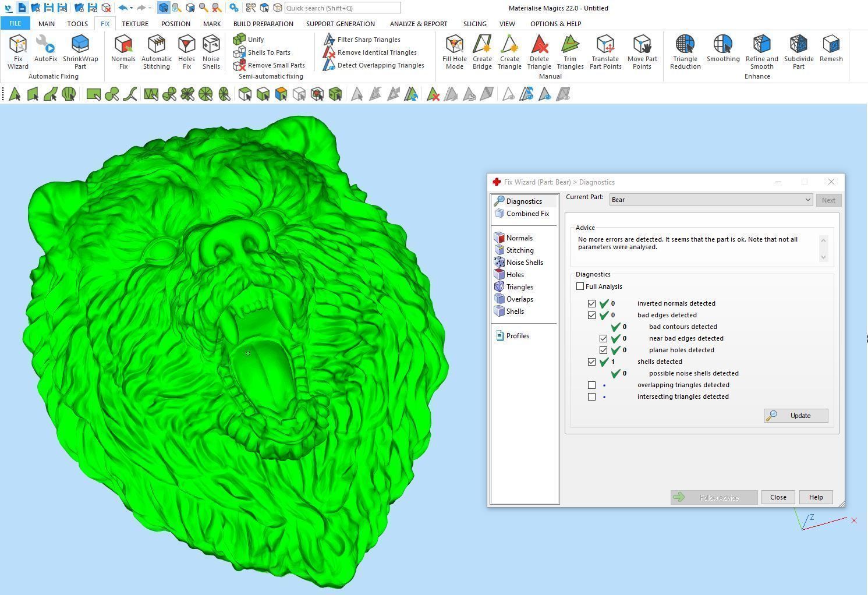The image size is (868, 595).
Task: Open Help in Fix Wizard
Action: click(816, 497)
